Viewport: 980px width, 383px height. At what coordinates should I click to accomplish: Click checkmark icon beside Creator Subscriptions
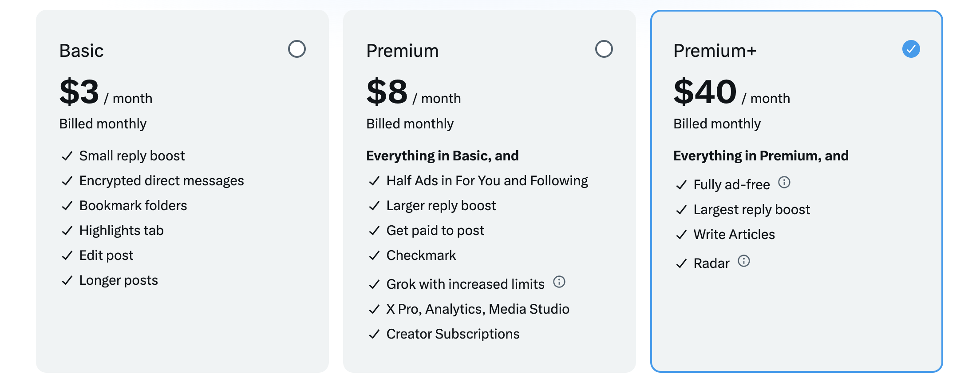point(374,334)
